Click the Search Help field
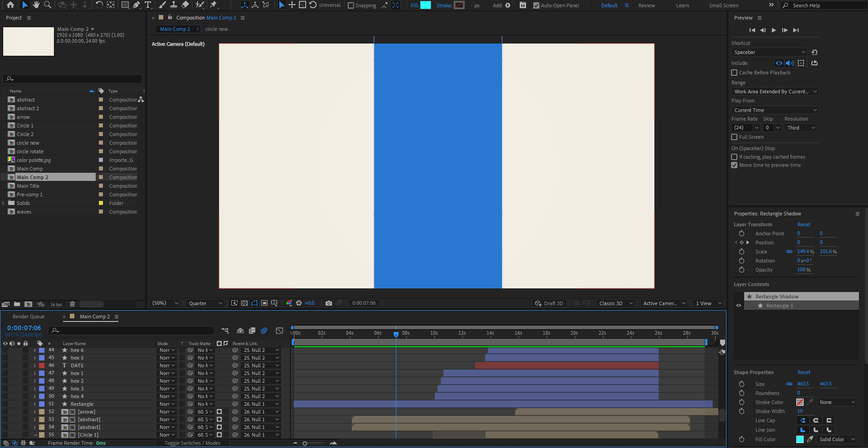868x448 pixels. point(823,5)
